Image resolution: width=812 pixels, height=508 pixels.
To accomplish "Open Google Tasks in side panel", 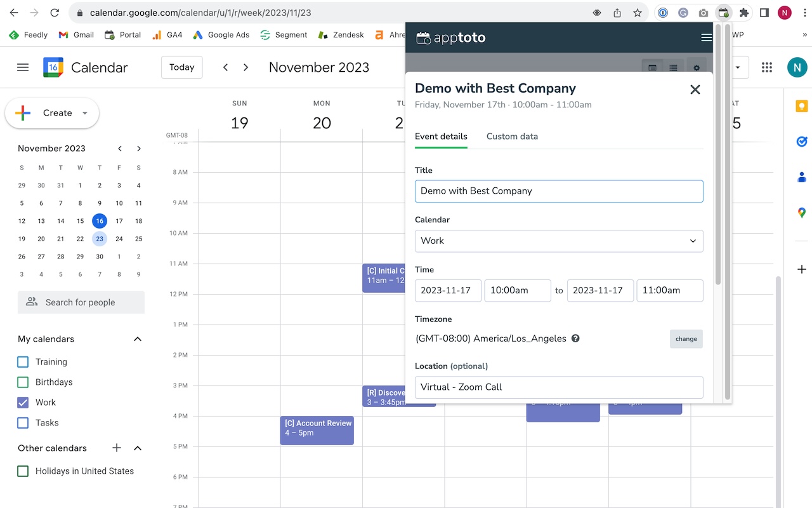I will pyautogui.click(x=802, y=142).
